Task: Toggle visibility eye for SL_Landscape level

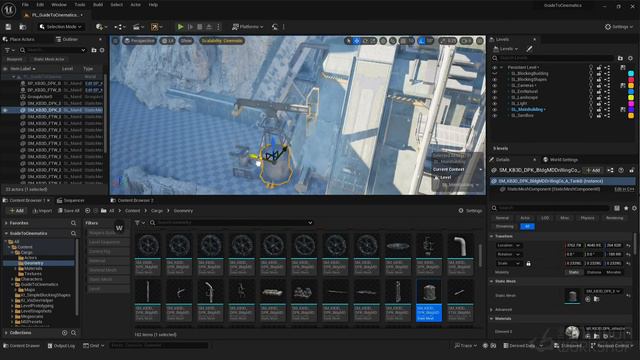Action: tap(494, 98)
